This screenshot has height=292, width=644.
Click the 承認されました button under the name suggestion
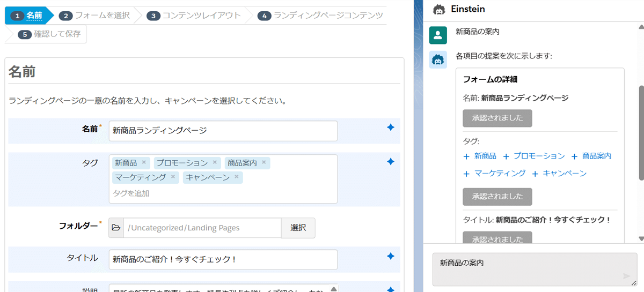(497, 118)
